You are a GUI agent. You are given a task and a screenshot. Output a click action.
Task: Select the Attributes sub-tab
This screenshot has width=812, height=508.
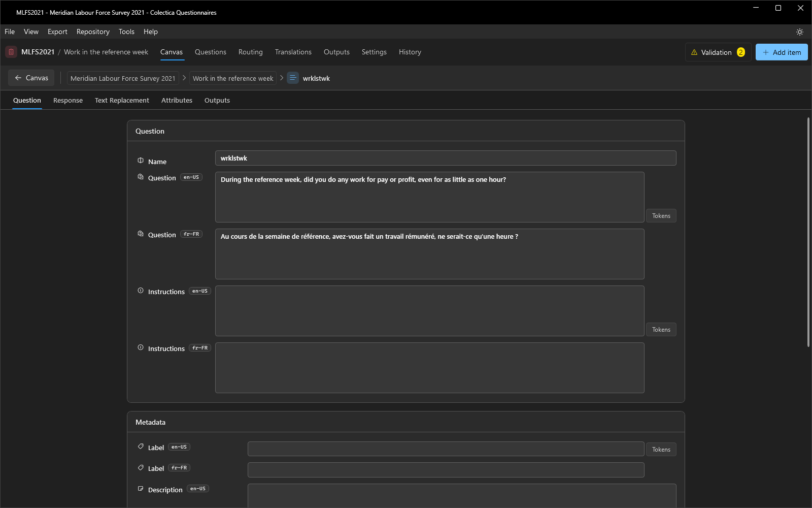(177, 100)
